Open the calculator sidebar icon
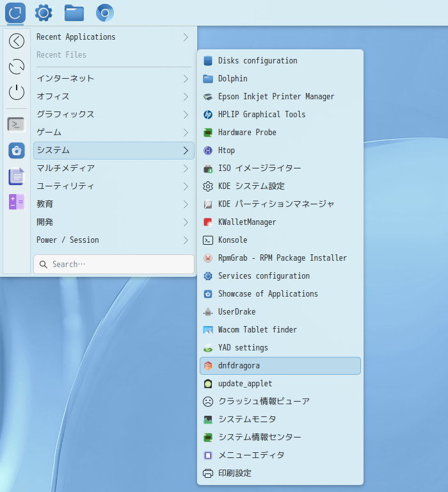Image resolution: width=448 pixels, height=492 pixels. 17,202
